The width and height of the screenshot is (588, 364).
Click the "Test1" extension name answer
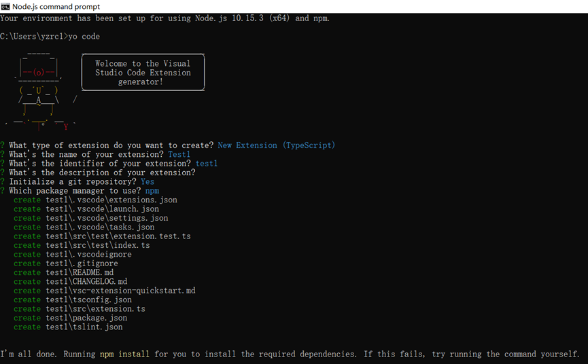[x=179, y=155]
